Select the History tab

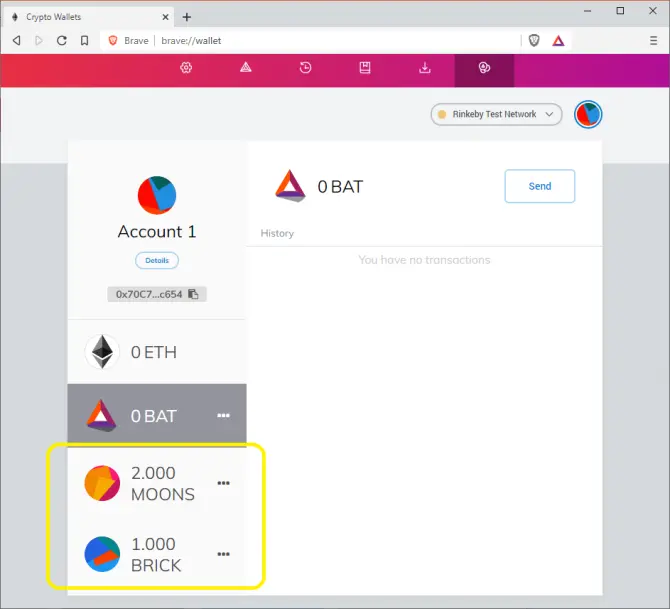click(277, 233)
